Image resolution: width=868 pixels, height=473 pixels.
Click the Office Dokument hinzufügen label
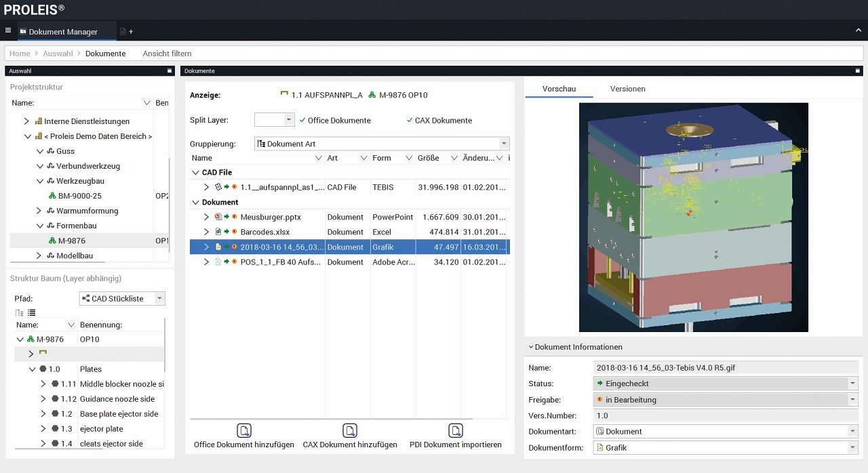tap(244, 445)
